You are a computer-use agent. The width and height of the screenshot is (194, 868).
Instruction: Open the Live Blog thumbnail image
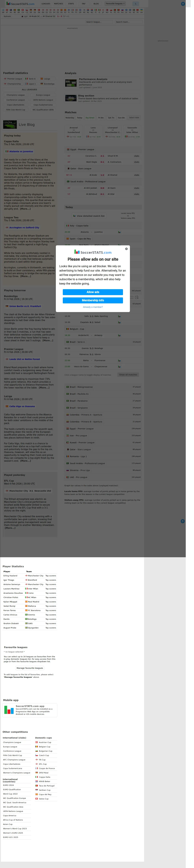pos(10,125)
